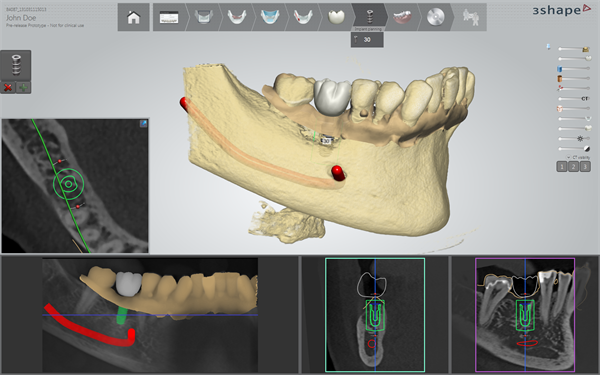Open the scan import step with the grey jaw tray icon
This screenshot has width=600, height=375.
coord(204,17)
